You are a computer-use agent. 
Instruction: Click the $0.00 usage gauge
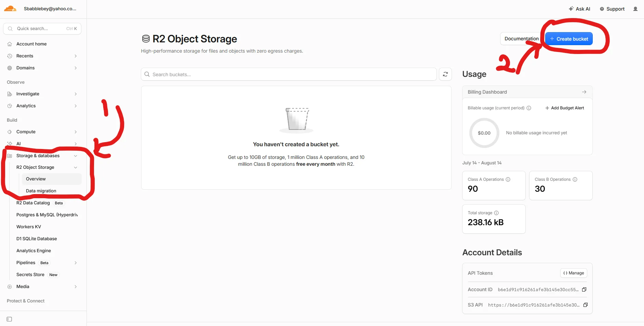point(484,133)
